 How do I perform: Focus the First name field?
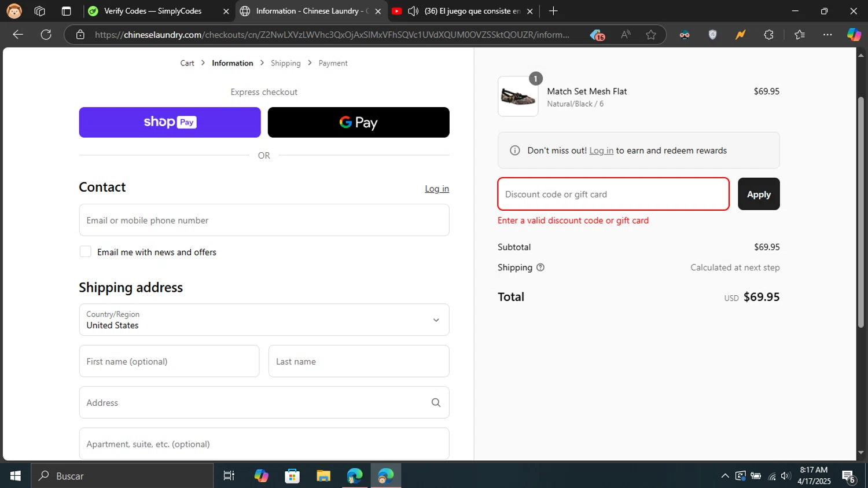[169, 361]
